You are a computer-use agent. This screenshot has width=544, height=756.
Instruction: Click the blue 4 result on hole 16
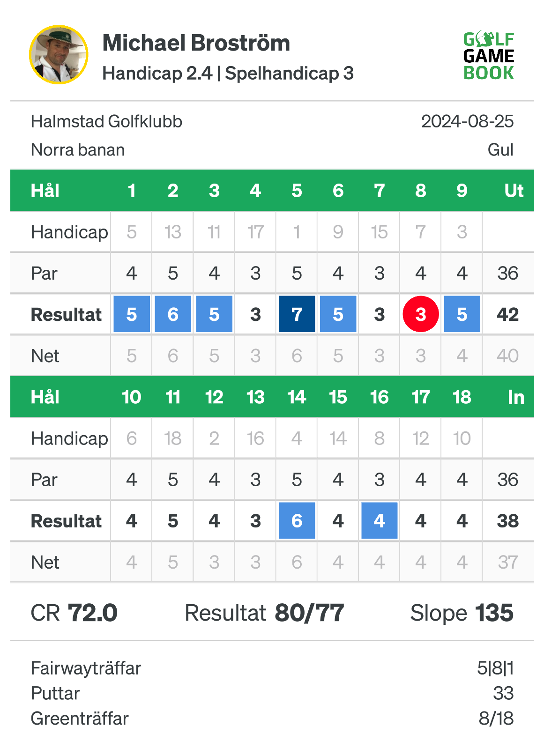(380, 521)
